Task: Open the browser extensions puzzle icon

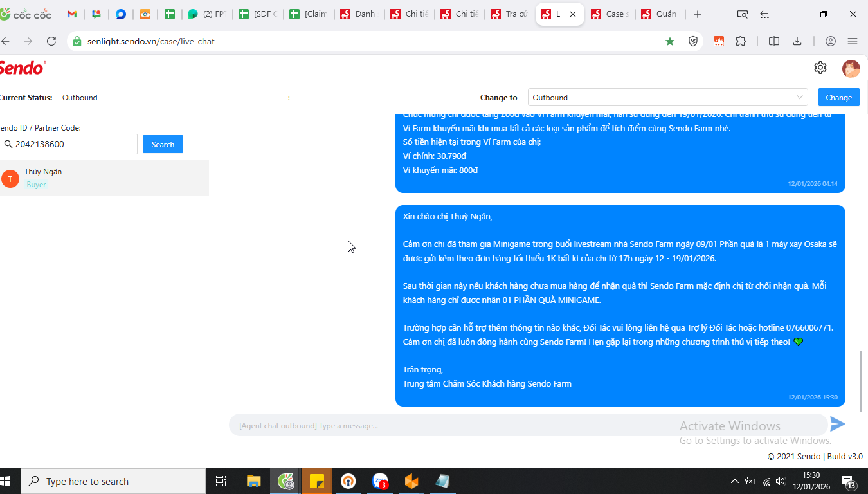Action: [741, 41]
